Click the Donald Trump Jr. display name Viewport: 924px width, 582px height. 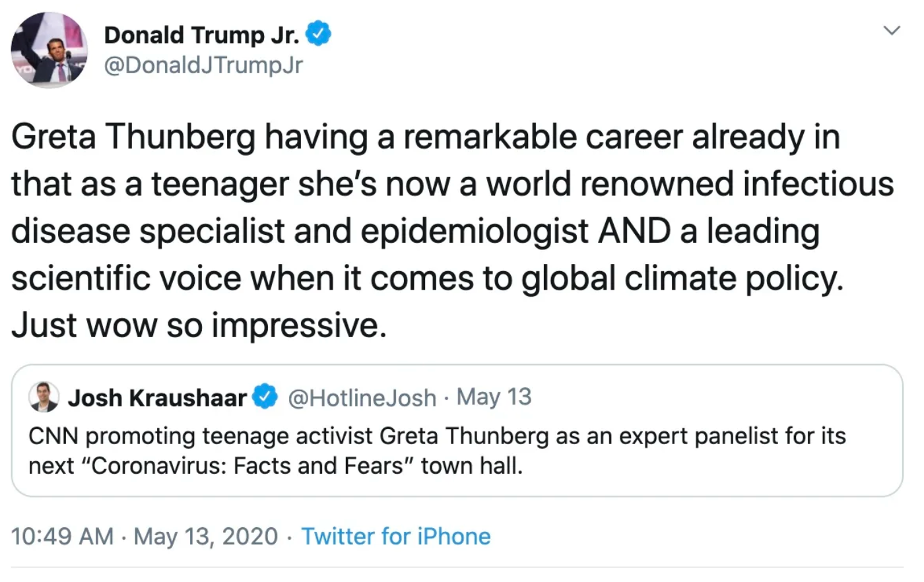pos(201,34)
